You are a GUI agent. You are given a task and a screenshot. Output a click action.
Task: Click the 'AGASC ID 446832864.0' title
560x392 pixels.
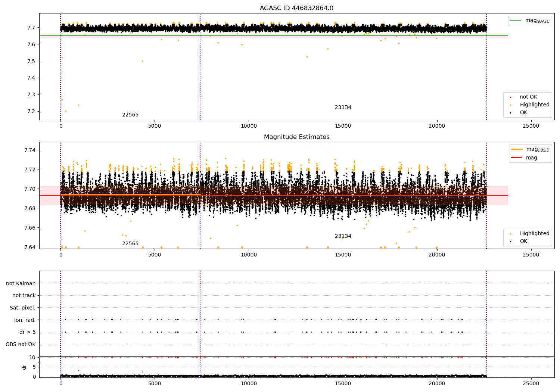[x=297, y=8]
